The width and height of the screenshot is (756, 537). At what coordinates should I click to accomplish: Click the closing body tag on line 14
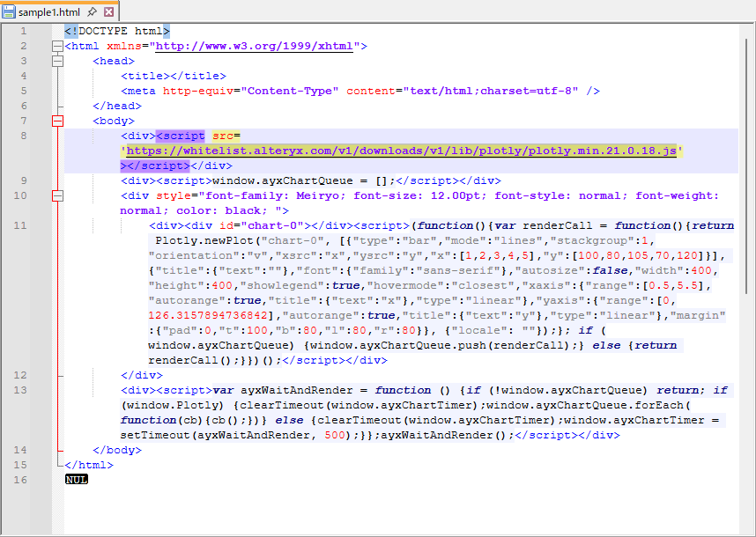click(x=116, y=450)
